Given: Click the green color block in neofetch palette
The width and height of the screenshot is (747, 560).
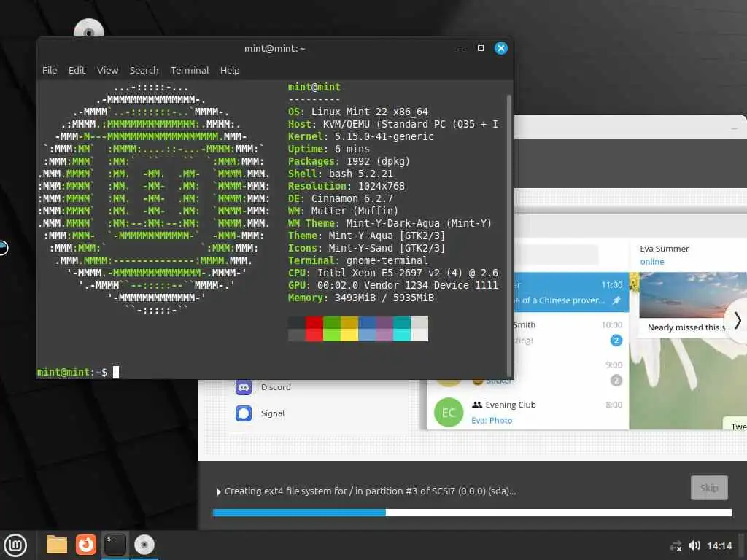Looking at the screenshot, I should [x=332, y=329].
